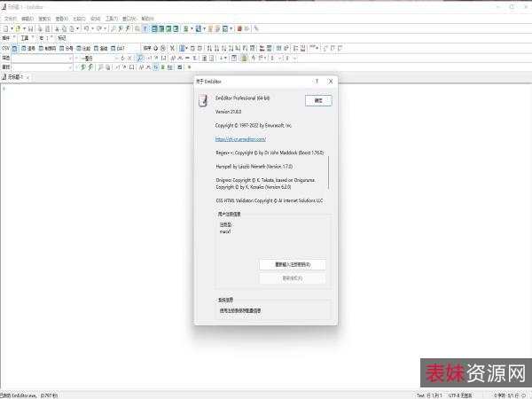Open the 搜索(S) menu
The image size is (532, 399).
[44, 19]
